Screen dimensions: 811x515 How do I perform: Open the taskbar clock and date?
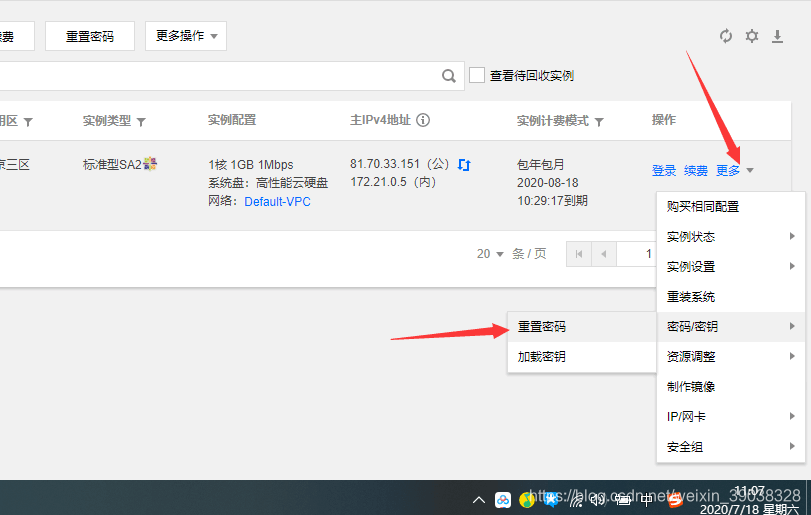[749, 499]
